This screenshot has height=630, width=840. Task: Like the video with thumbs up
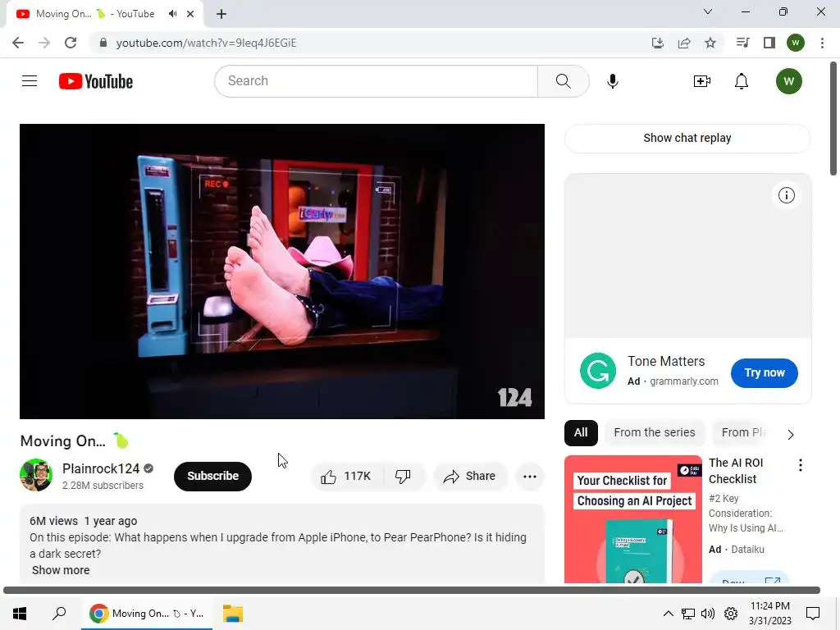tap(347, 477)
